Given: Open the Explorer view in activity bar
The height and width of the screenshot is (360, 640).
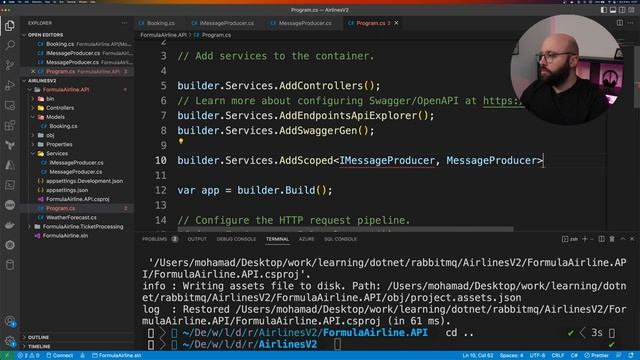Looking at the screenshot, I should point(10,26).
